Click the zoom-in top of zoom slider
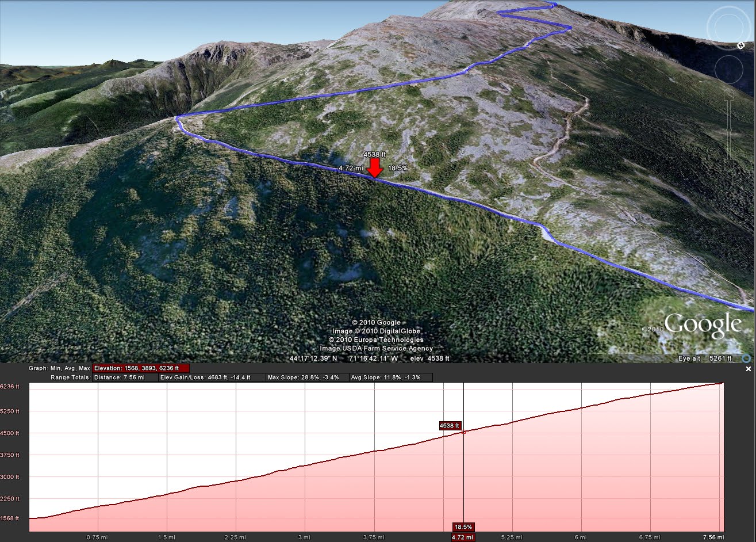The width and height of the screenshot is (756, 542). [x=729, y=94]
